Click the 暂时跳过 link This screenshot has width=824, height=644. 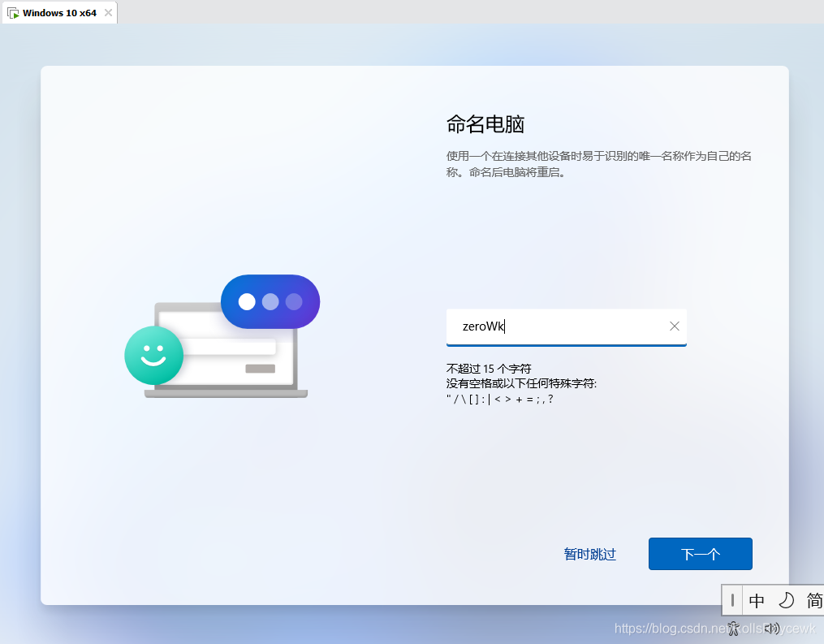(x=589, y=554)
